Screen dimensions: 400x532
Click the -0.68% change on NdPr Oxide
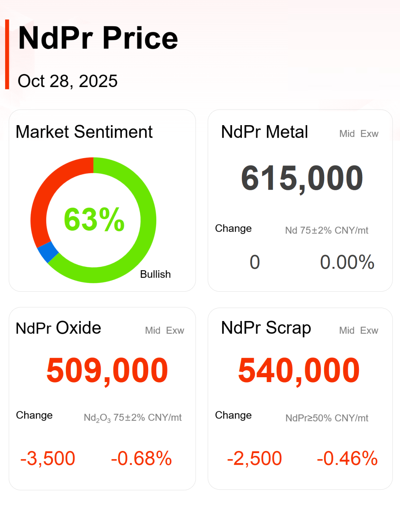point(141,458)
